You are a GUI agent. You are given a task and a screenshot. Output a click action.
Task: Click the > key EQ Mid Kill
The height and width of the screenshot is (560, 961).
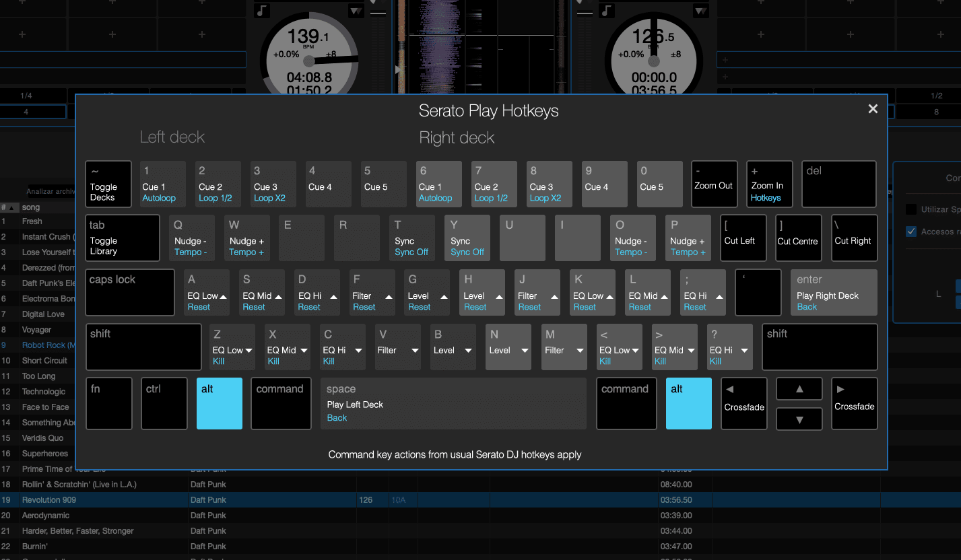coord(675,347)
